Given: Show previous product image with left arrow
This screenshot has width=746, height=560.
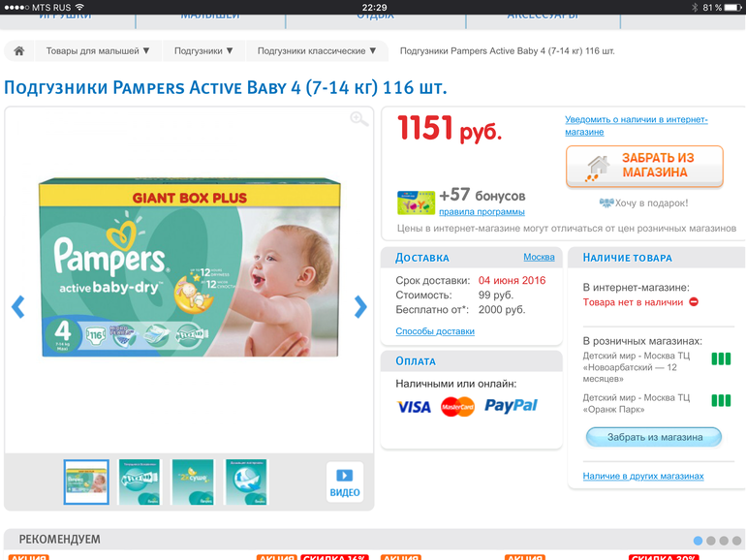Looking at the screenshot, I should click(18, 307).
